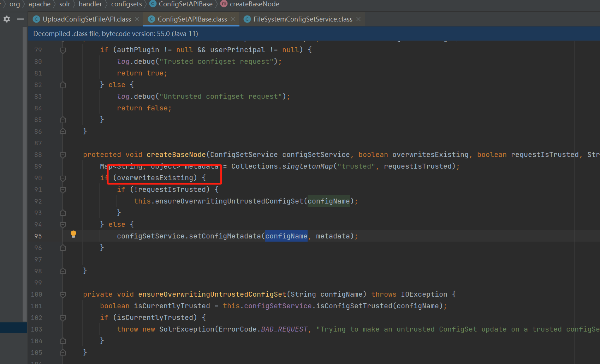Close the FileSystemConfigSetService.class tab
The height and width of the screenshot is (364, 600).
[358, 19]
